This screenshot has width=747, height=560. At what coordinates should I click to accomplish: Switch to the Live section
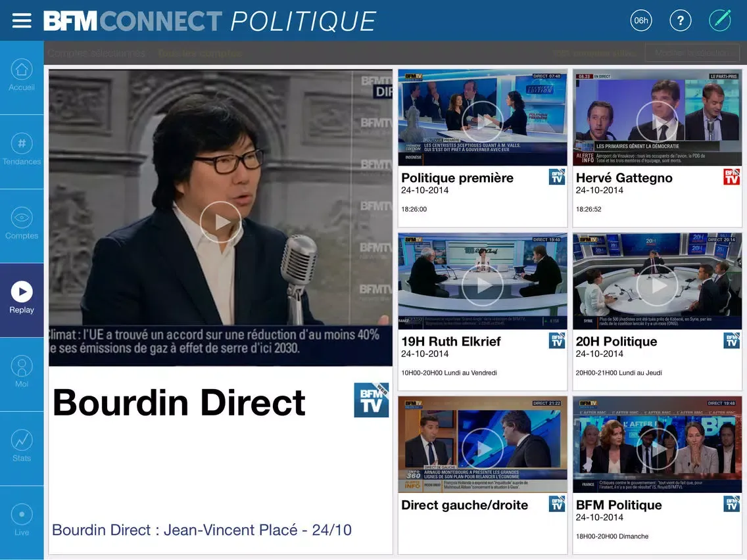tap(22, 523)
